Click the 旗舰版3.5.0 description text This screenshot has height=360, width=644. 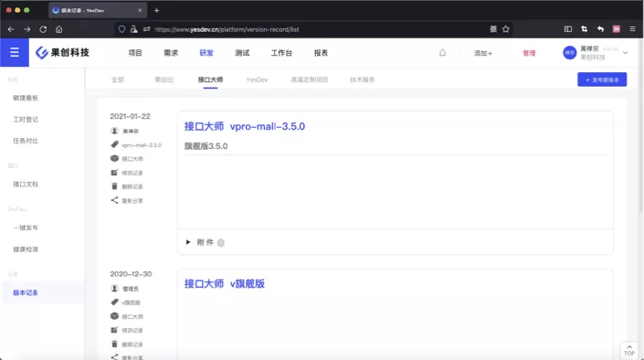tap(206, 146)
